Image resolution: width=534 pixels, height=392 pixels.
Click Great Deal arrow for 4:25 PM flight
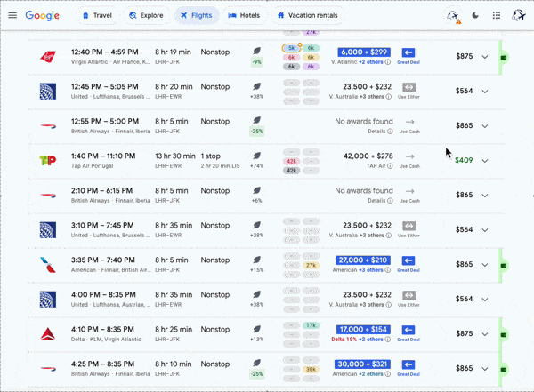(409, 364)
